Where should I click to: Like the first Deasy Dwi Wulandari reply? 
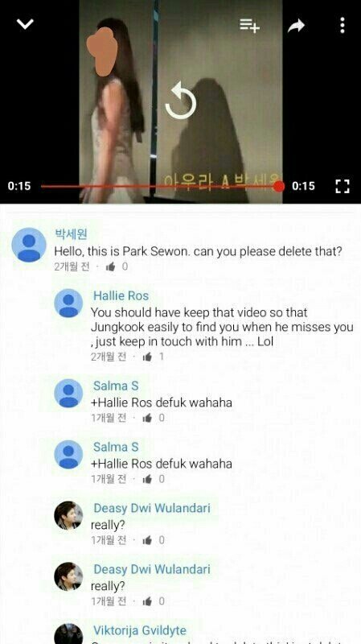tap(147, 540)
